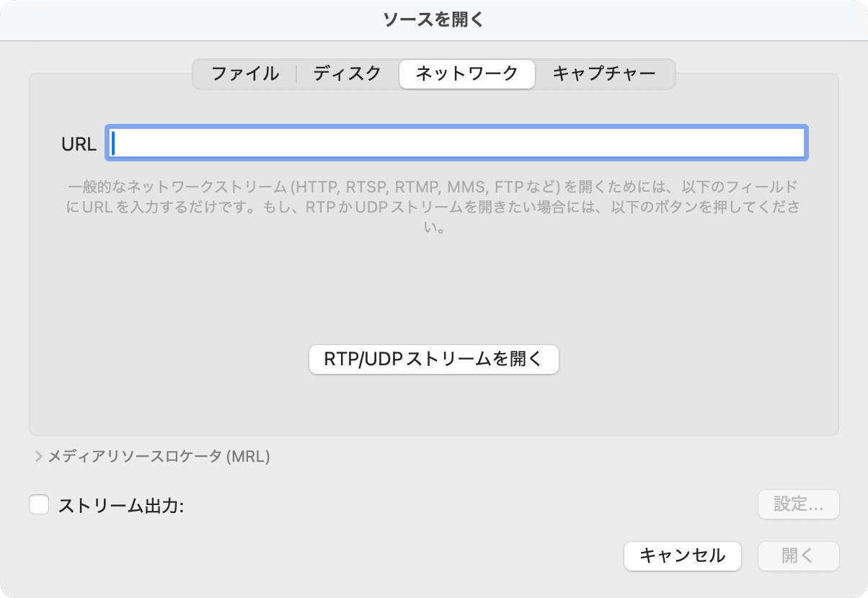Click the キャンセル button
Image resolution: width=868 pixels, height=598 pixels.
pos(682,555)
